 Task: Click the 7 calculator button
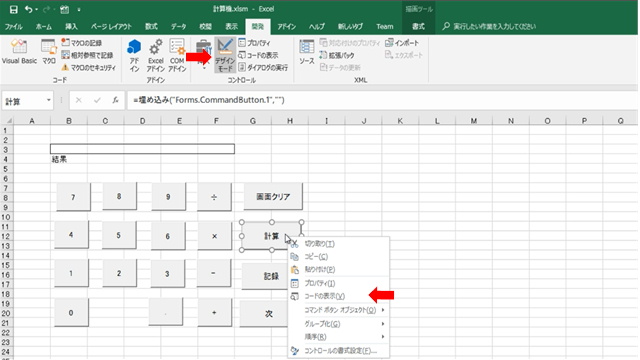pyautogui.click(x=73, y=197)
